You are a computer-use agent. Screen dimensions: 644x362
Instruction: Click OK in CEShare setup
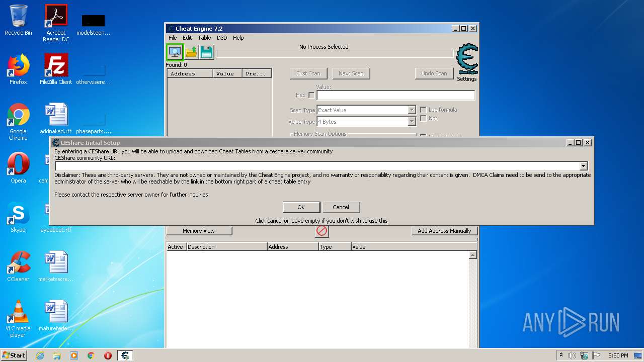(301, 207)
